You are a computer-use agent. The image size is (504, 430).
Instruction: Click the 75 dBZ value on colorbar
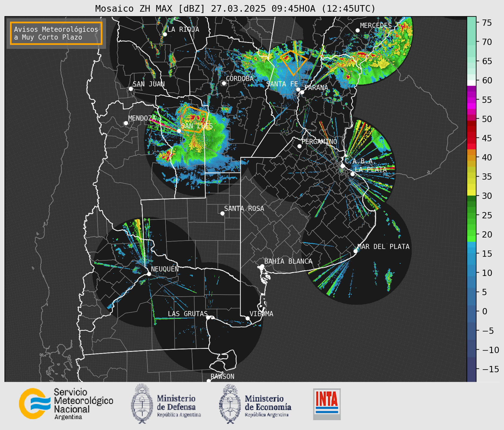pyautogui.click(x=488, y=23)
